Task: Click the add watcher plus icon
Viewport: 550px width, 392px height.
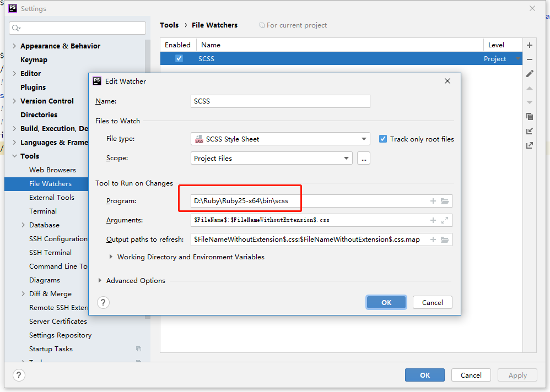Action: (x=530, y=45)
